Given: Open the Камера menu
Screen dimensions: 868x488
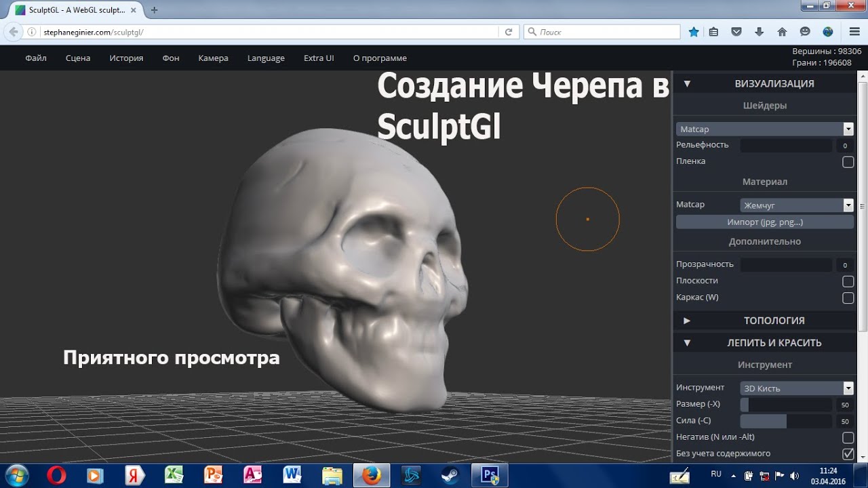Looking at the screenshot, I should pyautogui.click(x=213, y=58).
